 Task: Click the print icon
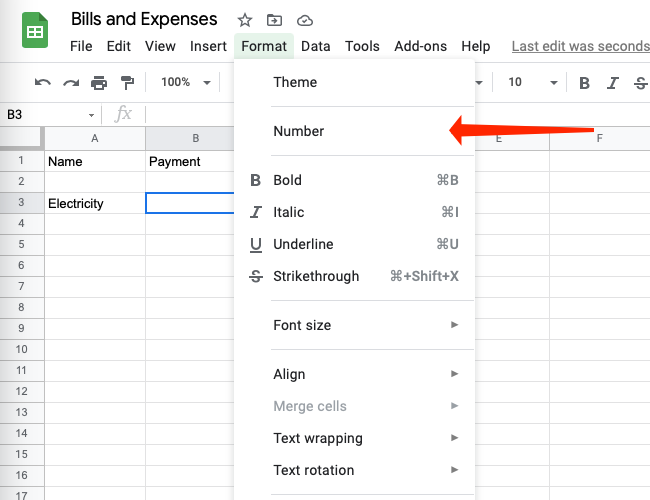point(99,83)
